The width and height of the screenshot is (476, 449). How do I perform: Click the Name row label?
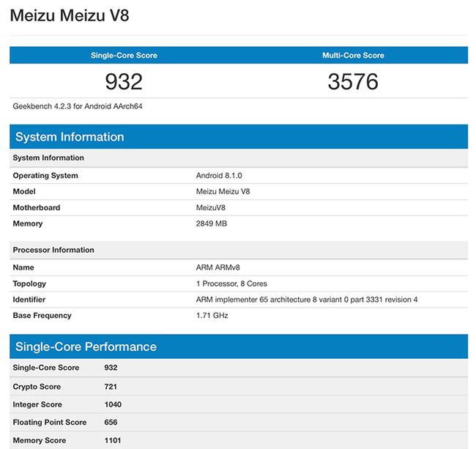(x=23, y=267)
